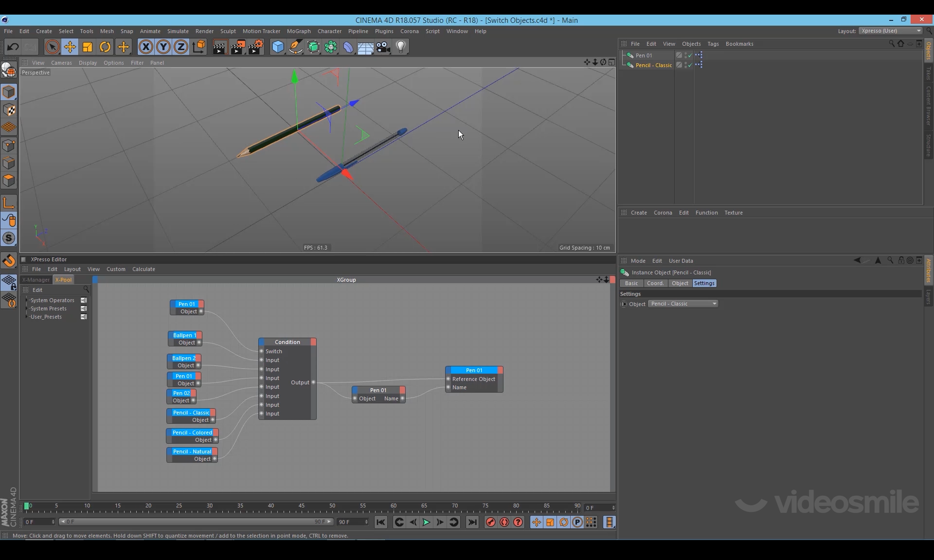934x560 pixels.
Task: Toggle Pen 01 visibility check mark
Action: (x=690, y=55)
